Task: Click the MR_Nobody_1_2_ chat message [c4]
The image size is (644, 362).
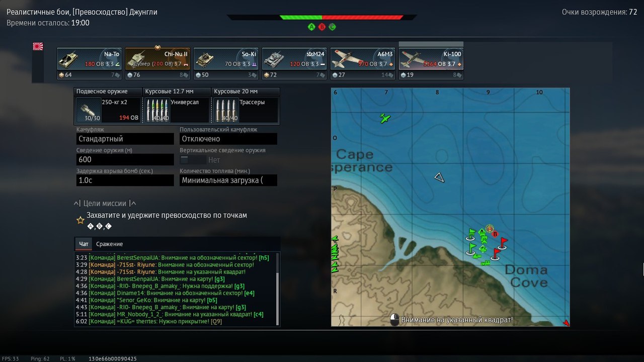Action: pyautogui.click(x=170, y=314)
